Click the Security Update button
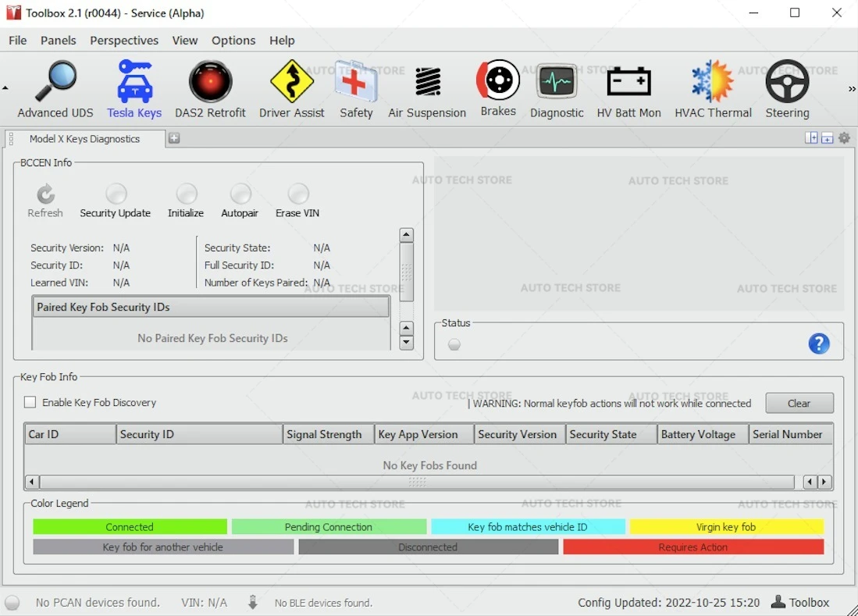 point(116,201)
